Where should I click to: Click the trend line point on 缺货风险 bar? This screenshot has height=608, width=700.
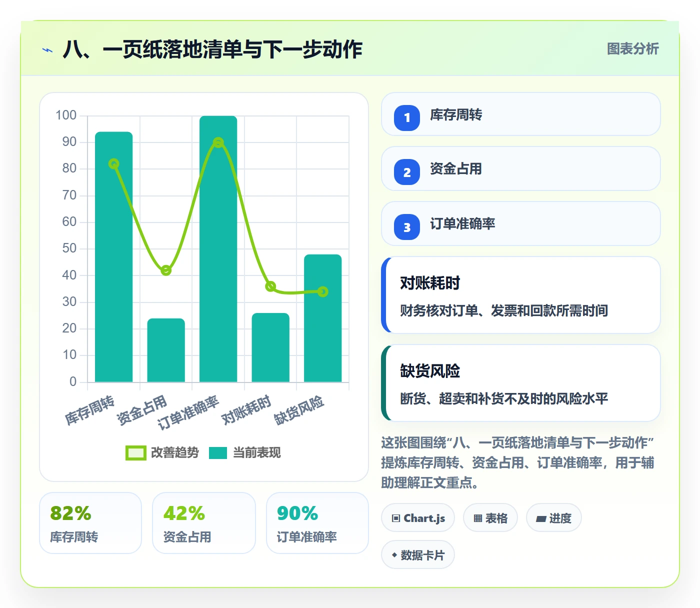[x=323, y=291]
